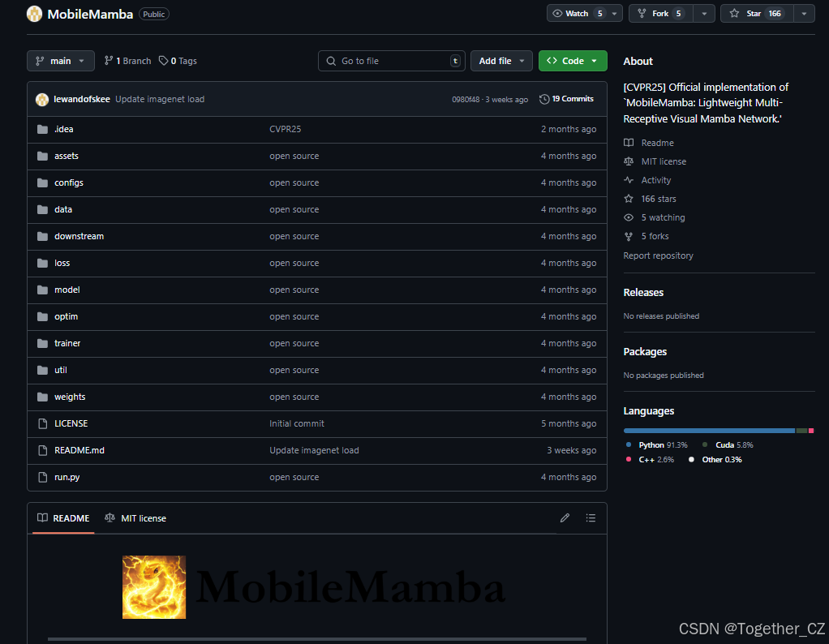This screenshot has height=644, width=829.
Task: Click the Python 91.3% language entry
Action: click(657, 445)
